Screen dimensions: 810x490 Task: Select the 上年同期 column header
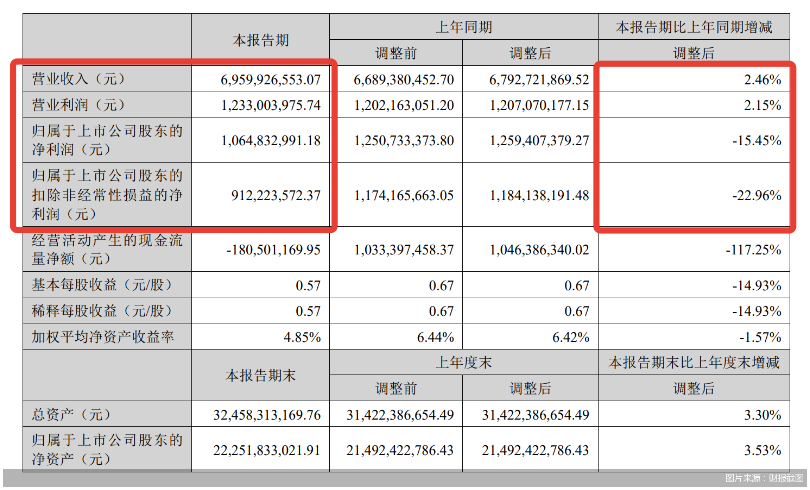(x=464, y=27)
